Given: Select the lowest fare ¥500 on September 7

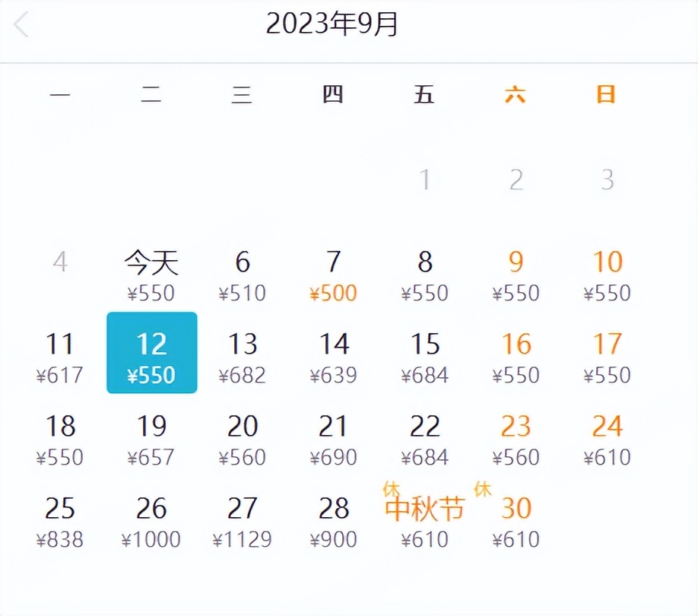Looking at the screenshot, I should coord(333,292).
